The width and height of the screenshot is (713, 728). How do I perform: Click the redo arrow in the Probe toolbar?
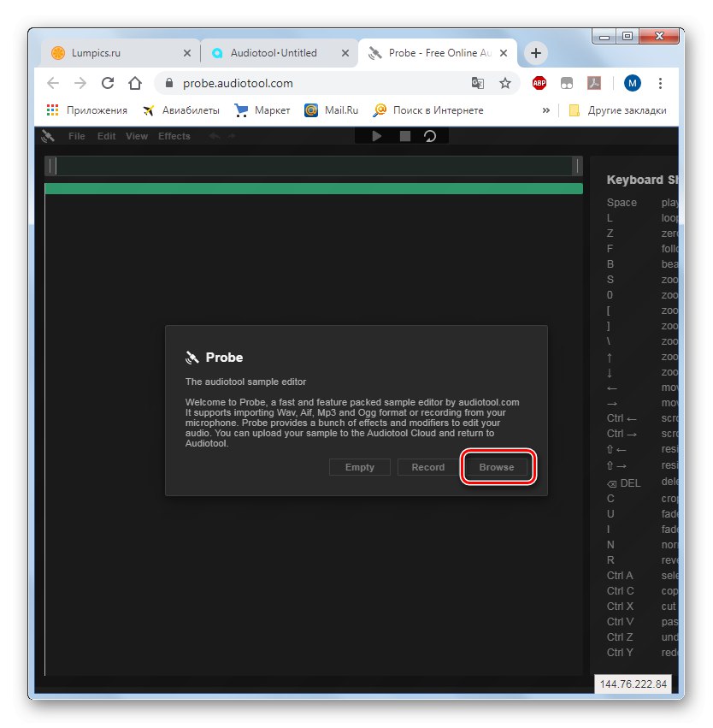click(231, 136)
